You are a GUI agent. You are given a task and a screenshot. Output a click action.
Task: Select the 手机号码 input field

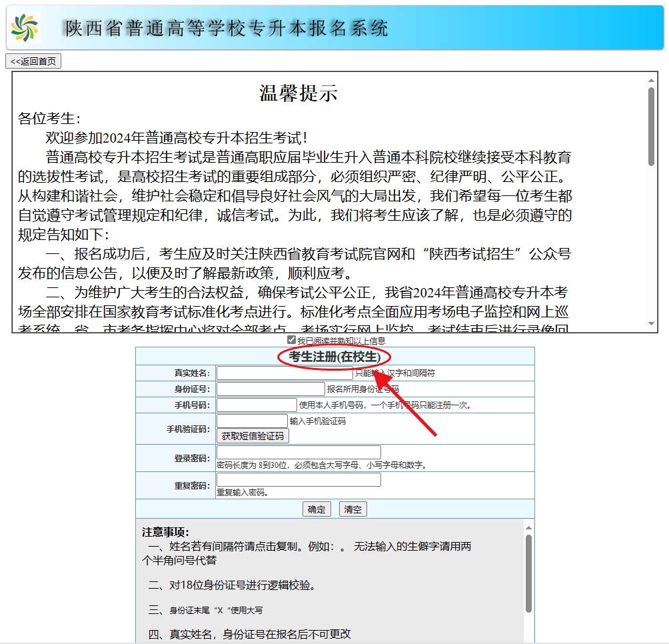(257, 405)
